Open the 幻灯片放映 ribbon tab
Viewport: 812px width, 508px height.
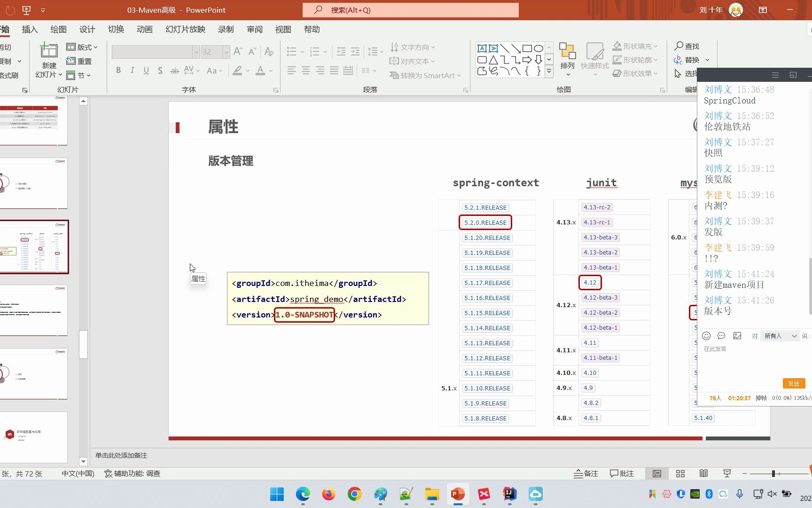185,29
